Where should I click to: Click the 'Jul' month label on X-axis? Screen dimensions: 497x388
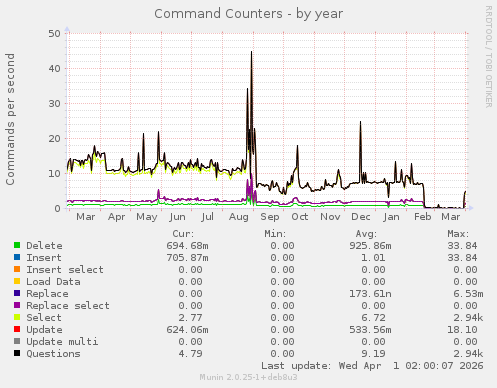pos(207,217)
